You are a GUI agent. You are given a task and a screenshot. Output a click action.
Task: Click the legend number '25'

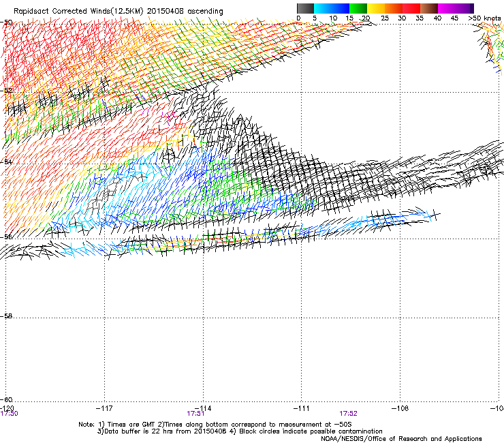pos(385,18)
